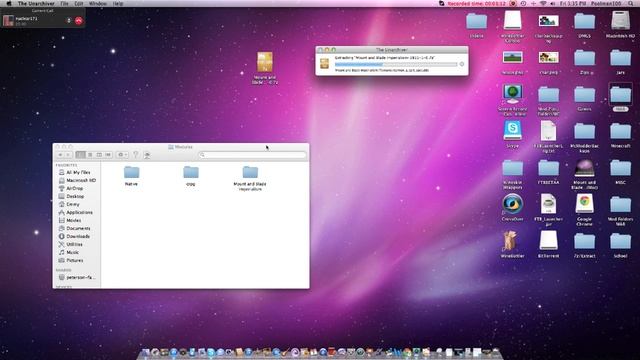Open the Finder action gear dropdown
The image size is (640, 360).
point(122,155)
